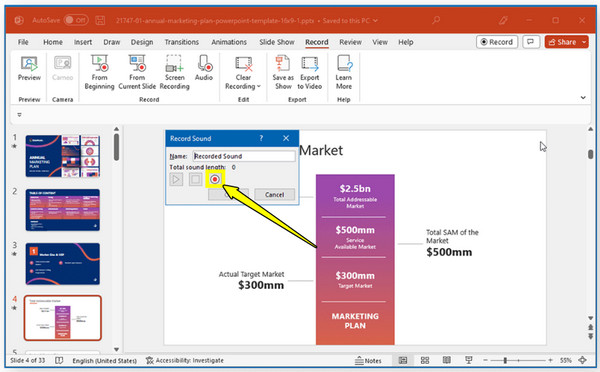Click the record button in Record Sound dialog
The image size is (600, 372).
pyautogui.click(x=215, y=179)
